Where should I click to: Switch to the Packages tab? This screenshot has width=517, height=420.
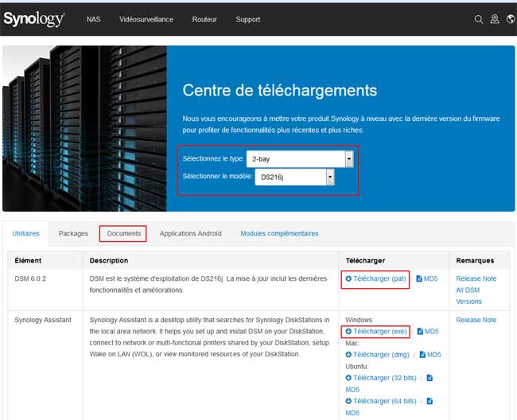pyautogui.click(x=73, y=234)
